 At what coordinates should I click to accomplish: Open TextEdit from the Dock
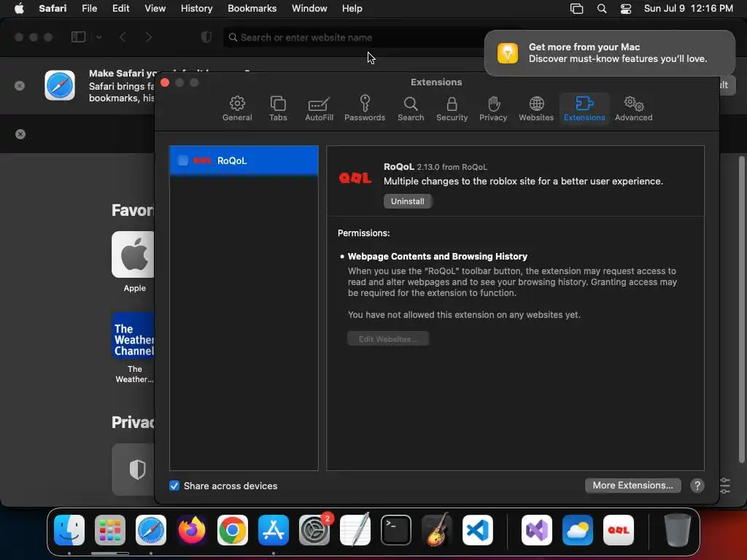coord(355,529)
